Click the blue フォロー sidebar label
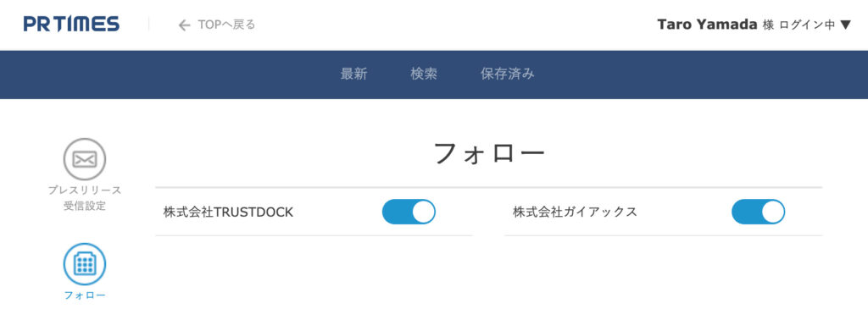This screenshot has width=868, height=320. [85, 295]
